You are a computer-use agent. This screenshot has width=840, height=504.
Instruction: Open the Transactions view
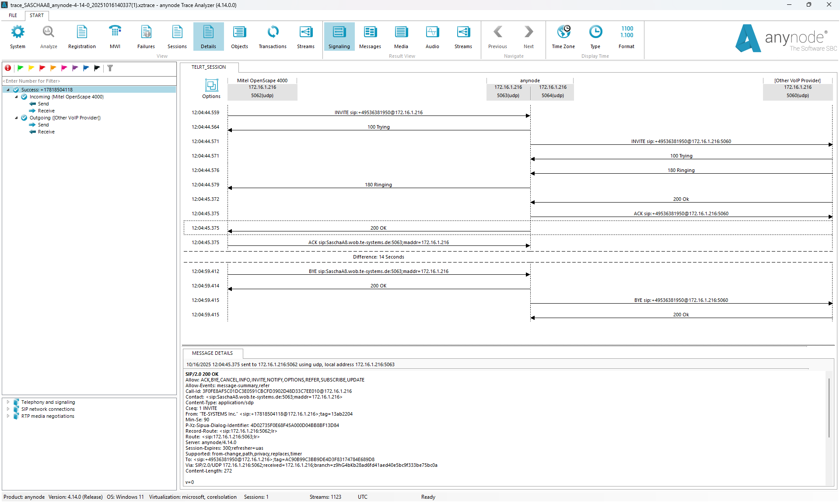click(x=272, y=37)
